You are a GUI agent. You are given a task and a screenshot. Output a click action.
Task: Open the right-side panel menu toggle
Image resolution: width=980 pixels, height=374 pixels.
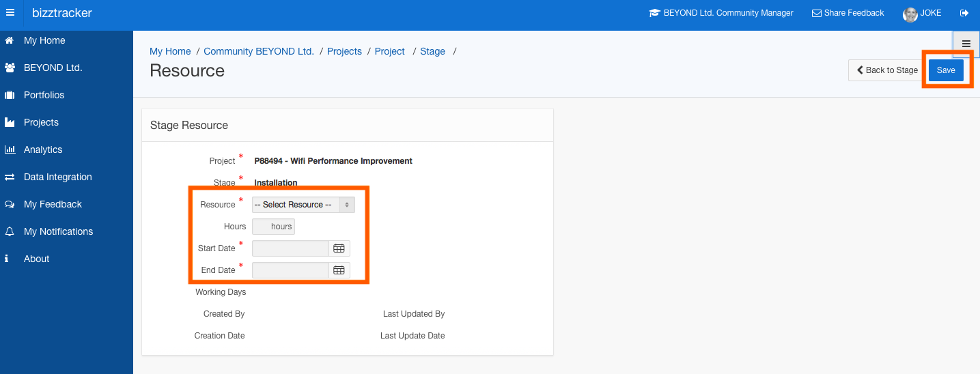coord(966,44)
